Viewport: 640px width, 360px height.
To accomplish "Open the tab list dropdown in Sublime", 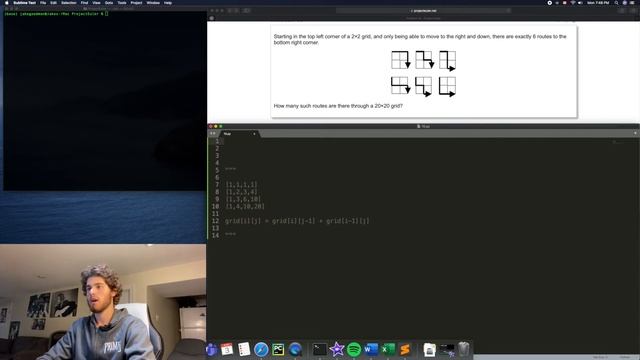I will (x=635, y=133).
